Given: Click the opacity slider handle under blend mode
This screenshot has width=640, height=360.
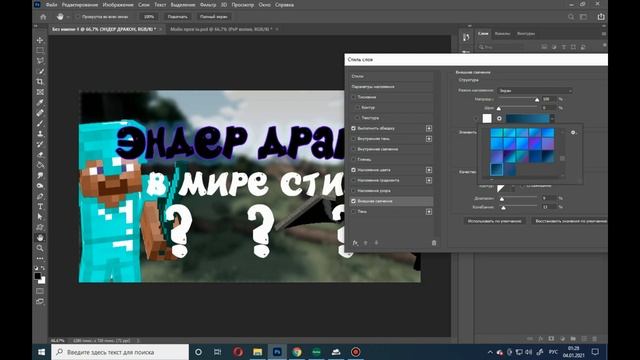Looking at the screenshot, I should (x=537, y=100).
